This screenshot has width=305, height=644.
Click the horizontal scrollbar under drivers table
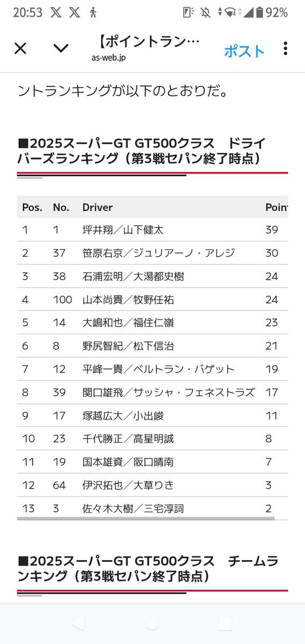coord(146,518)
